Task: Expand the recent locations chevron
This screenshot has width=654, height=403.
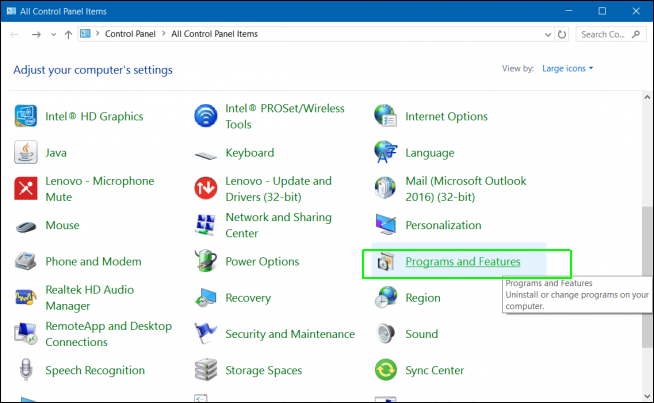Action: (53, 35)
